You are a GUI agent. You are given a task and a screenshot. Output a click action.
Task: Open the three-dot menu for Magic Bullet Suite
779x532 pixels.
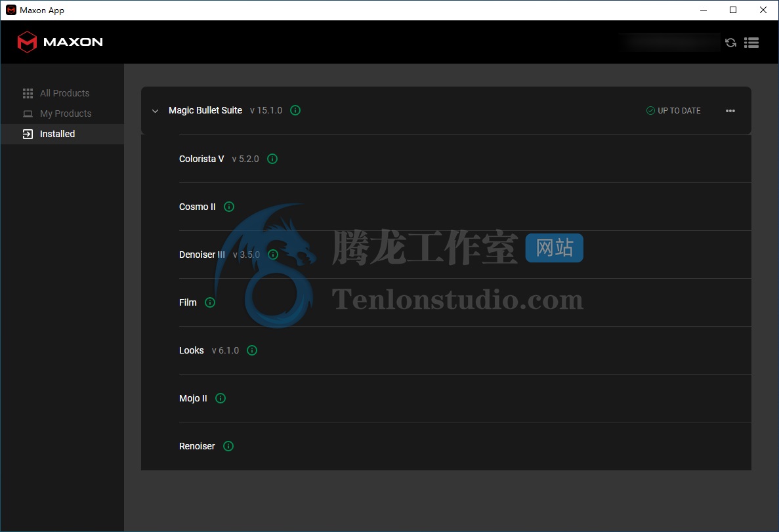click(730, 111)
